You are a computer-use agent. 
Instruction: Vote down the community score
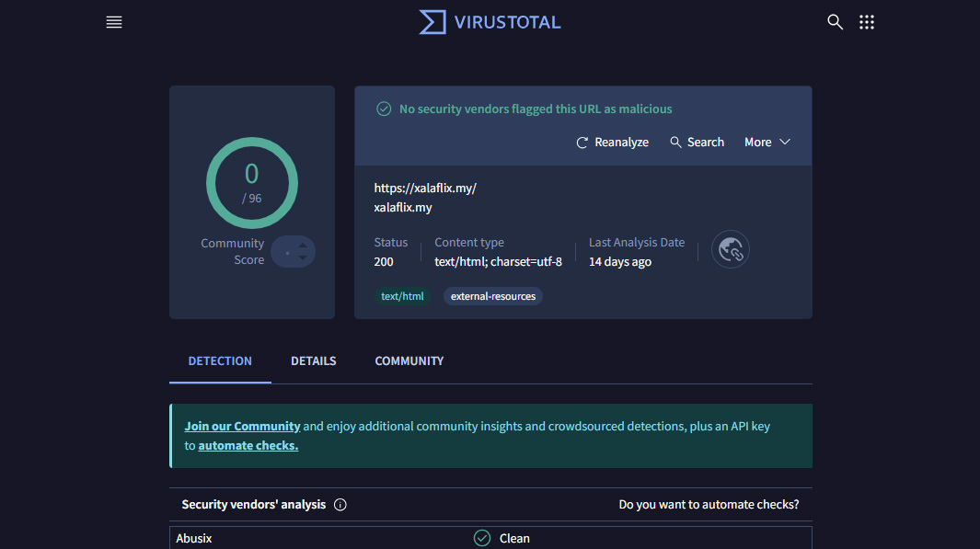pos(303,258)
